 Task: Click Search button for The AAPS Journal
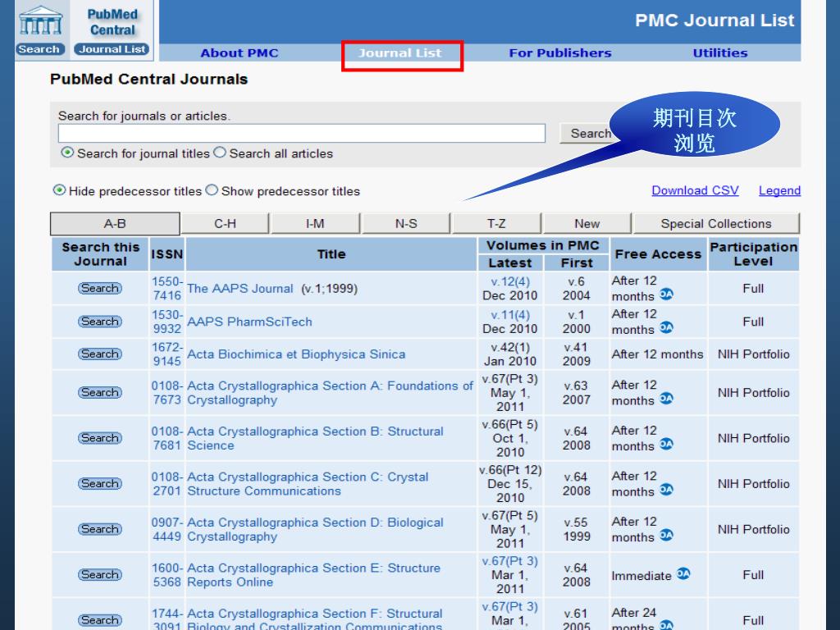pos(100,288)
